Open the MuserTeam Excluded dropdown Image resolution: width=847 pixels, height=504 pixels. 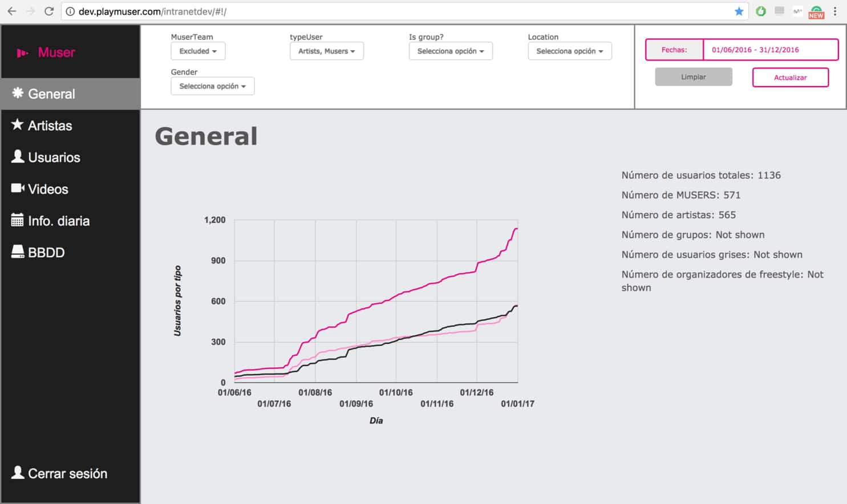[x=198, y=51]
